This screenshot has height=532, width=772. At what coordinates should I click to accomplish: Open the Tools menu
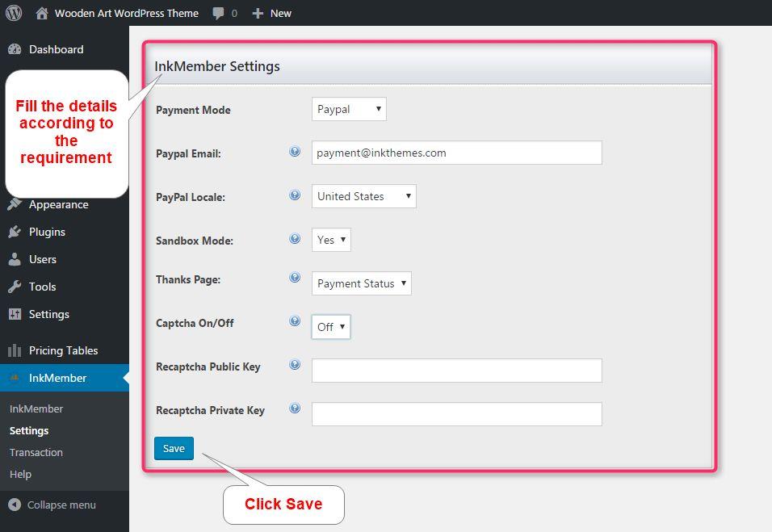pyautogui.click(x=42, y=287)
